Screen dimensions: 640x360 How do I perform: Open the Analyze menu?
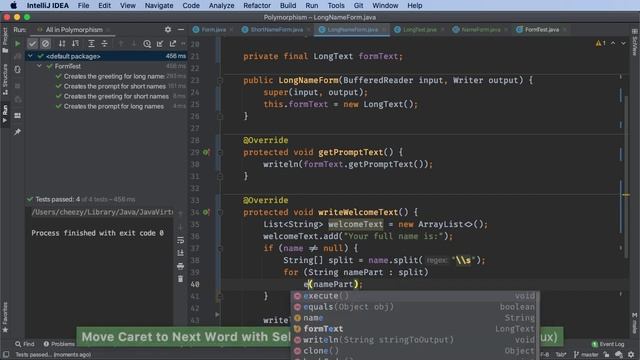point(221,5)
